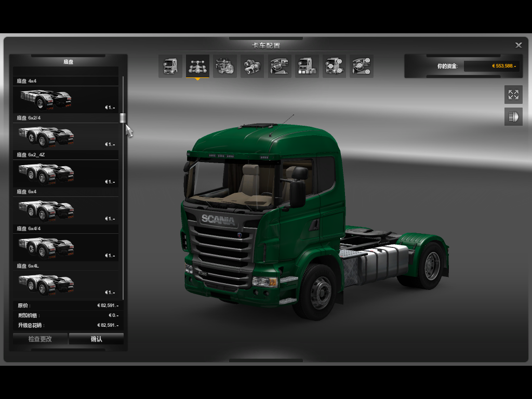Viewport: 532px width, 399px height.
Task: Select the 底盘 6x2/4 chassis thumbnail
Action: click(x=66, y=137)
